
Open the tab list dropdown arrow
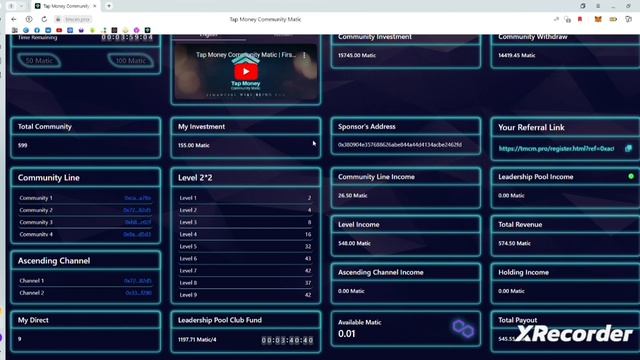[21, 6]
